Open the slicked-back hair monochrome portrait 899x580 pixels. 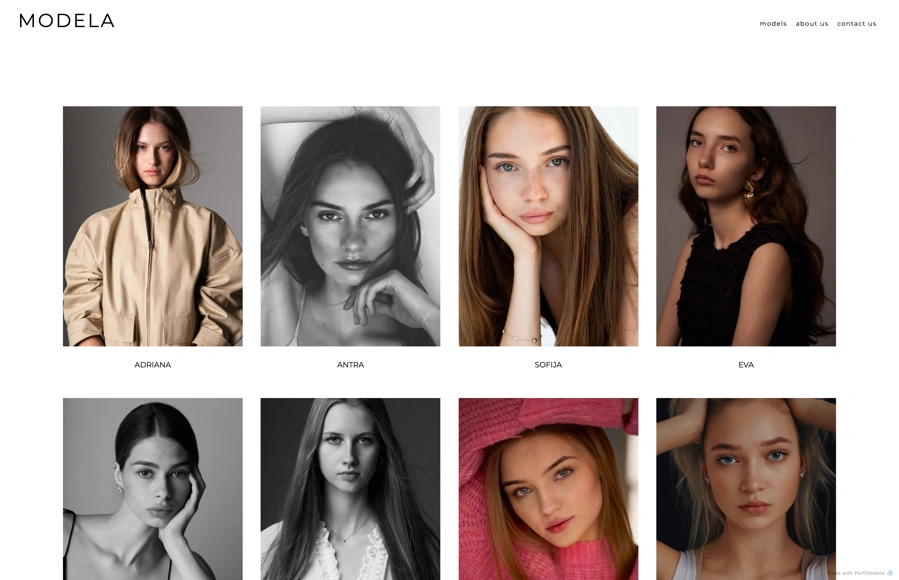tap(153, 489)
